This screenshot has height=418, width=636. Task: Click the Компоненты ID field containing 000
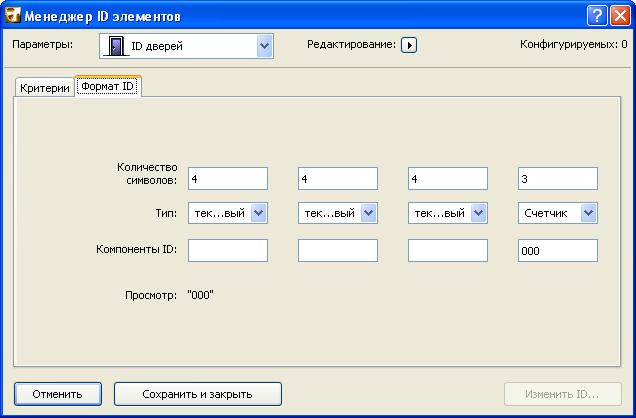[557, 251]
